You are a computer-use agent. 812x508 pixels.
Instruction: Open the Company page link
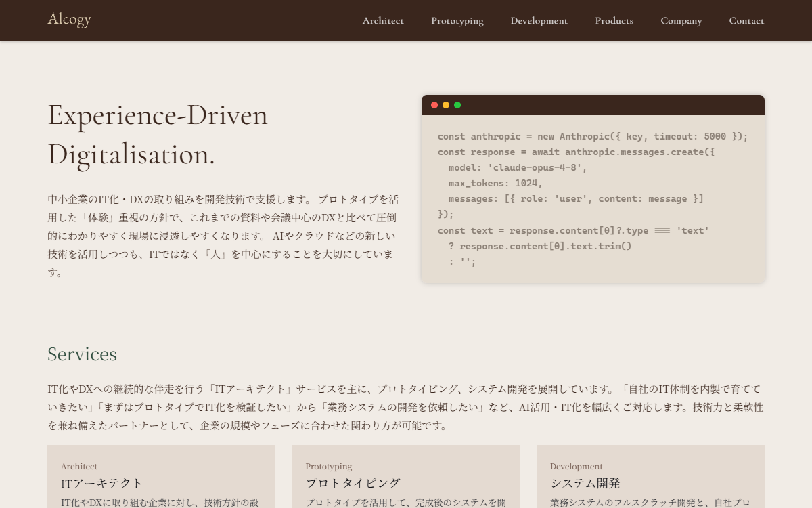[681, 20]
